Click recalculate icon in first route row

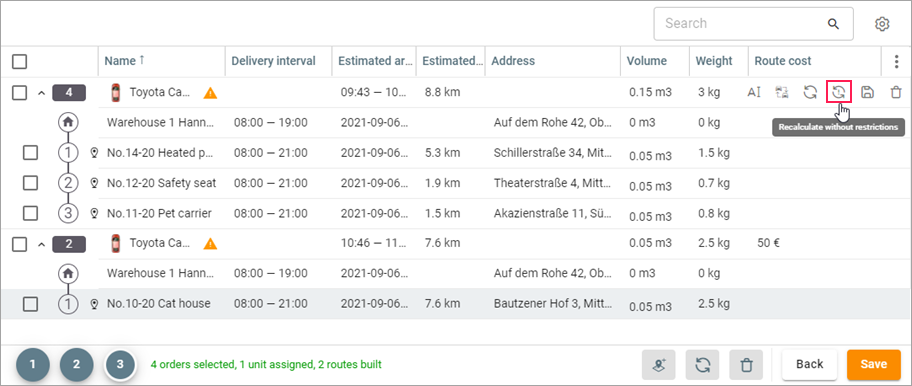[x=810, y=92]
